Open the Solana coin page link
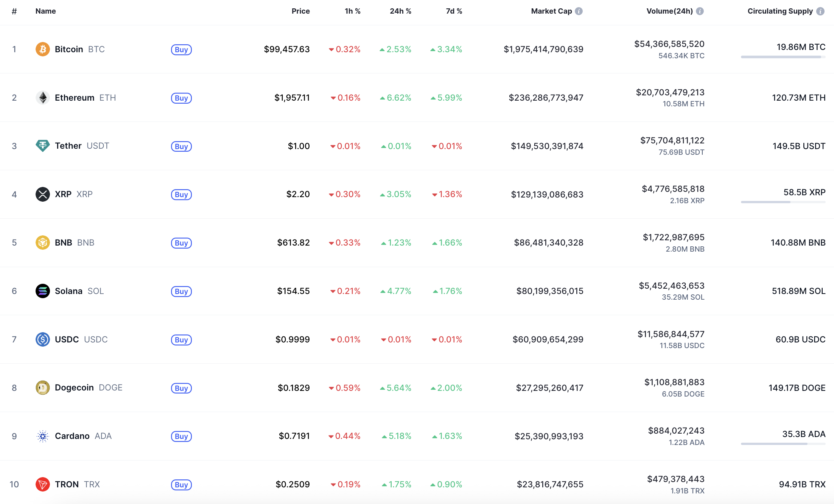 click(68, 291)
